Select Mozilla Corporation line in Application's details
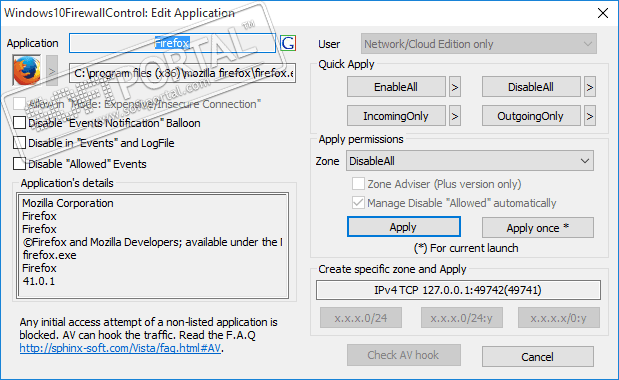619x380 pixels. click(68, 203)
